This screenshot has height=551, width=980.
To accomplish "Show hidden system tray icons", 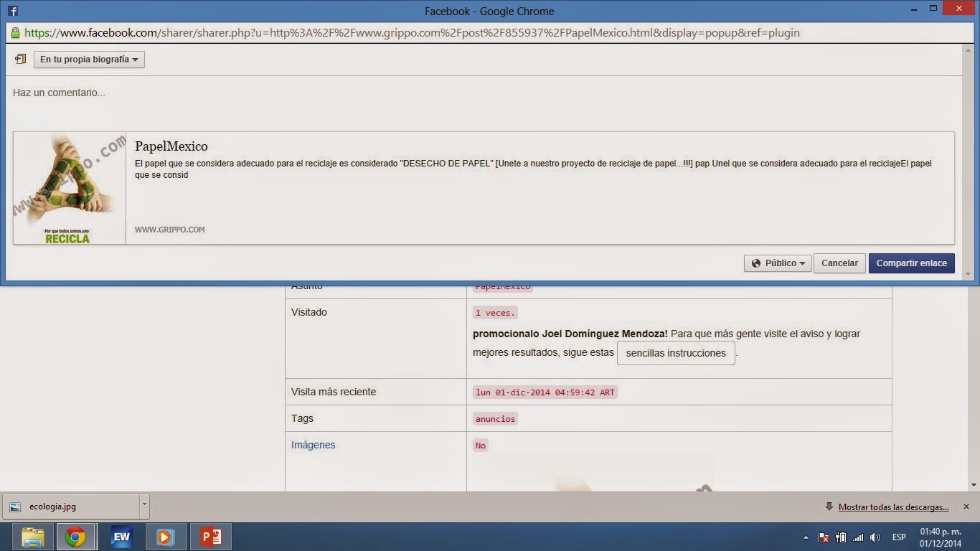I will click(x=806, y=537).
